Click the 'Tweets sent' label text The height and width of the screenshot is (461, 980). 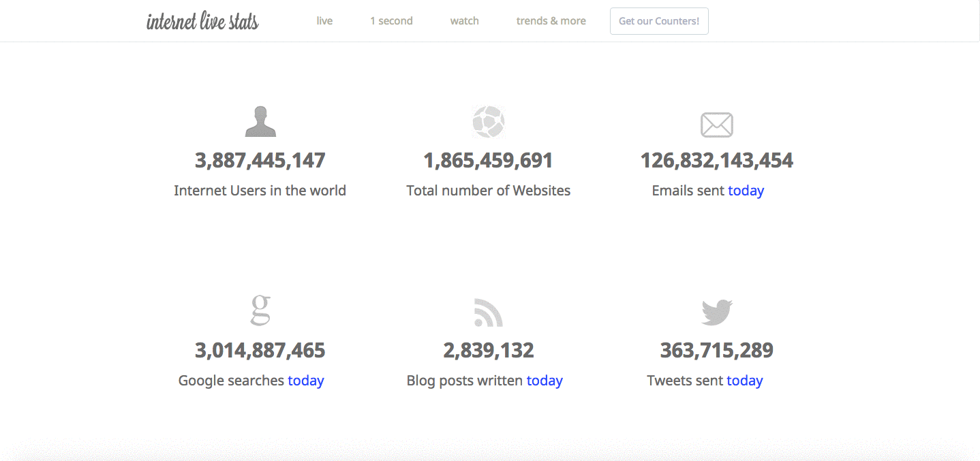point(685,381)
